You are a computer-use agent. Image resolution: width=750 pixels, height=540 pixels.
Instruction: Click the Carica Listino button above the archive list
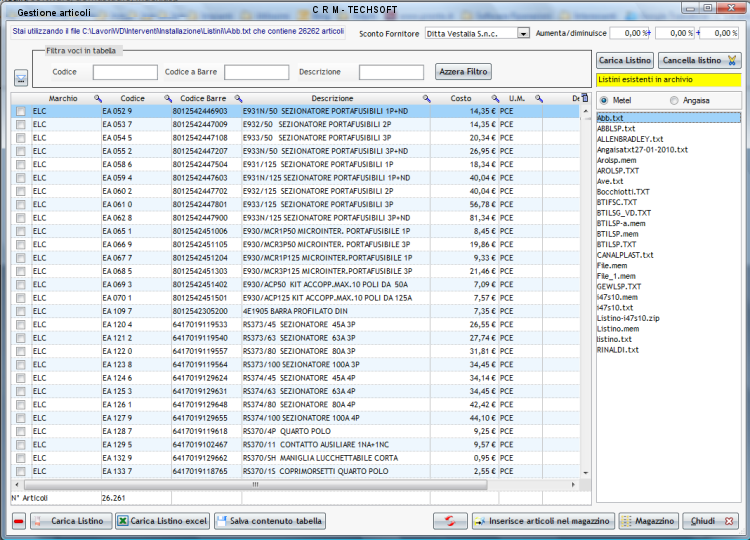625,60
